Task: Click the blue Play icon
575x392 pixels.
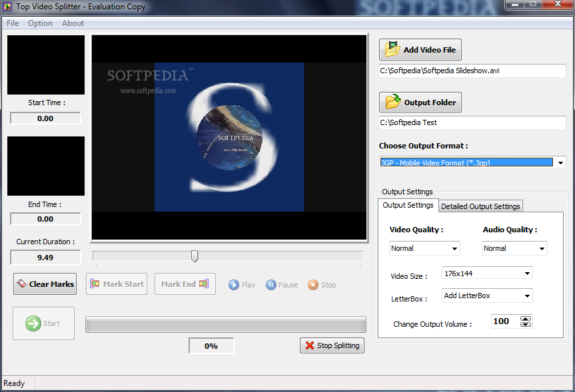Action: [x=234, y=285]
